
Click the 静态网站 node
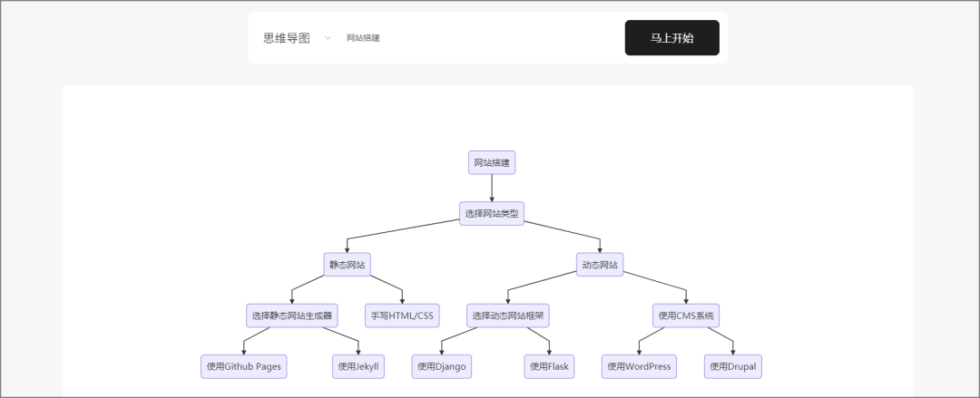(347, 265)
